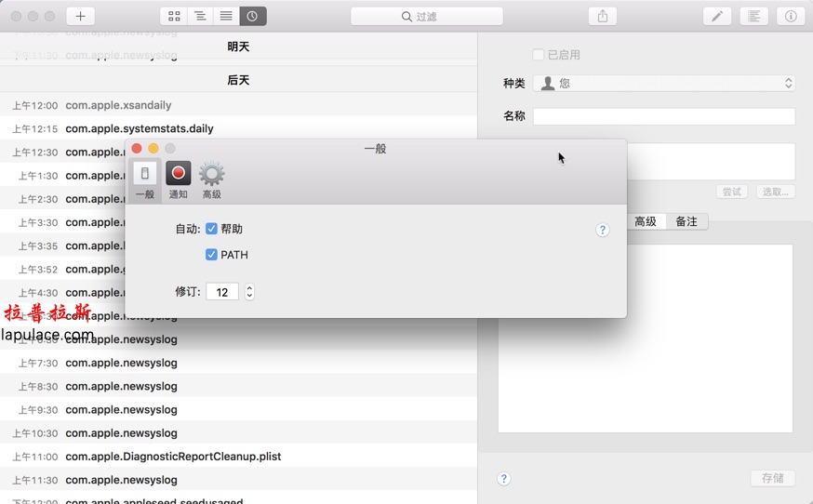Select com.apple.DiagnosticReportCleanup.plist in list
Viewport: 813px width, 504px height.
point(173,457)
